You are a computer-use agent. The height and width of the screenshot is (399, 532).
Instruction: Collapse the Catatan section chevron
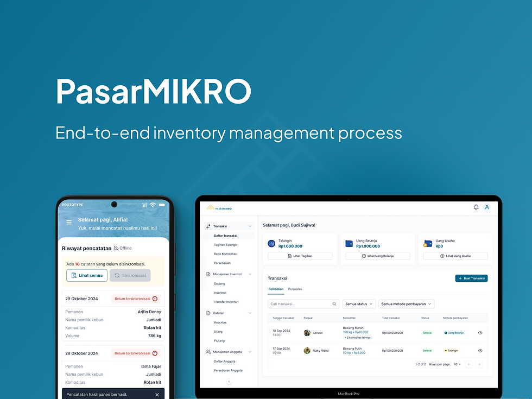250,313
